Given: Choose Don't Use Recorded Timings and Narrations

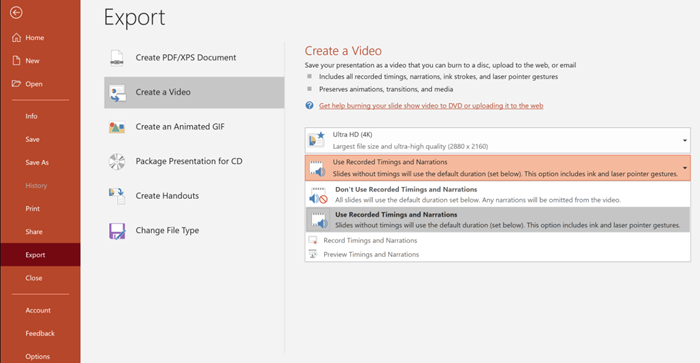Looking at the screenshot, I should (498, 195).
